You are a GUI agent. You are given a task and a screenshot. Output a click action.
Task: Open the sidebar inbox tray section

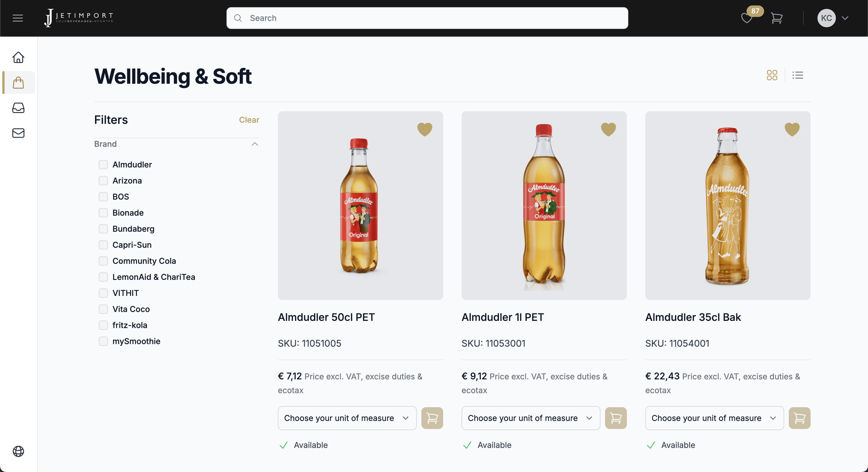tap(18, 108)
